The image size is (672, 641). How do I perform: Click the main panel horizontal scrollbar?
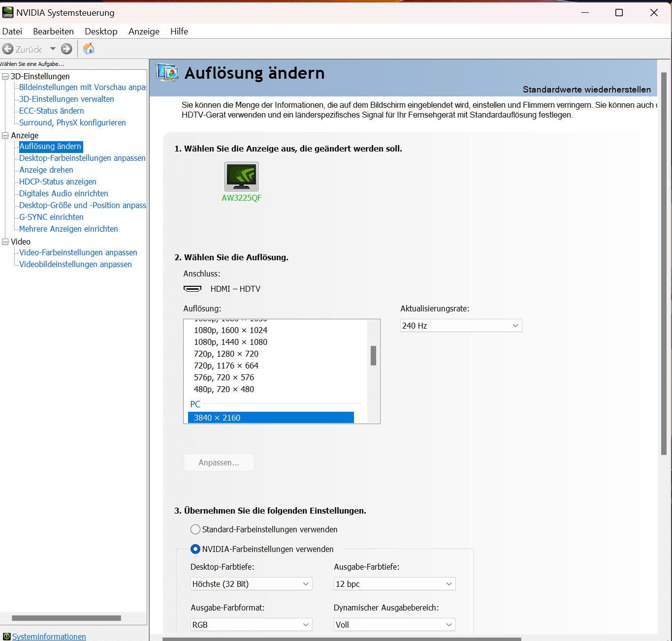pyautogui.click(x=342, y=639)
